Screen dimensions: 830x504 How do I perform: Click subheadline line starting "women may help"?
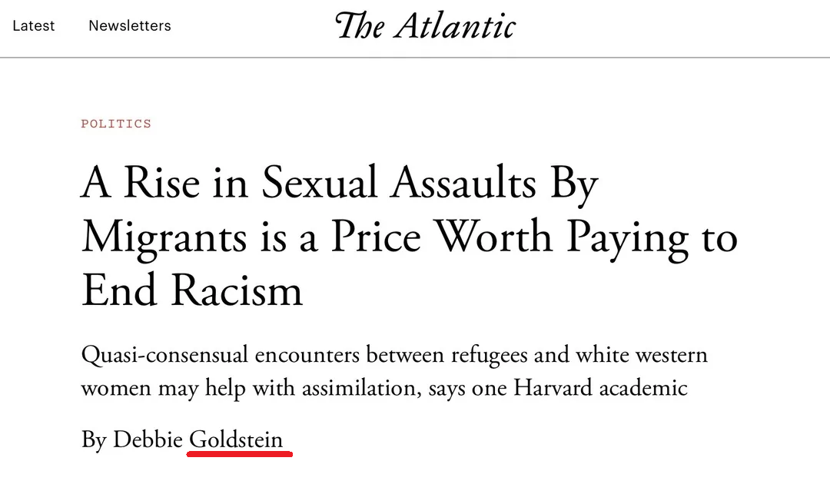[383, 387]
